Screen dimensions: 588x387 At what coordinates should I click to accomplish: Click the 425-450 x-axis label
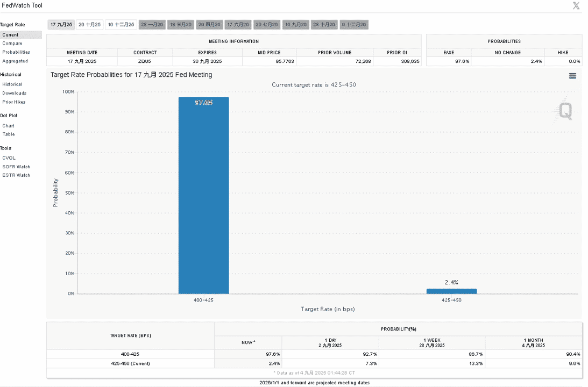point(451,300)
